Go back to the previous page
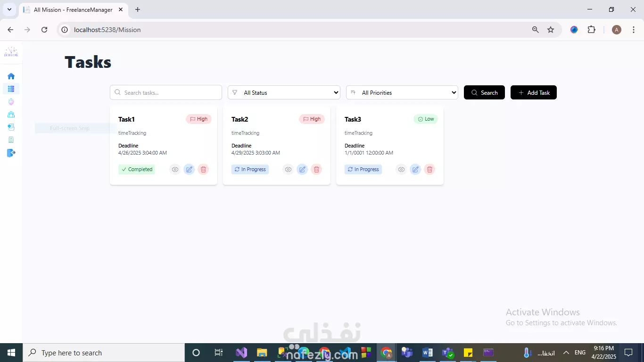Viewport: 644px width, 362px height. click(x=10, y=30)
